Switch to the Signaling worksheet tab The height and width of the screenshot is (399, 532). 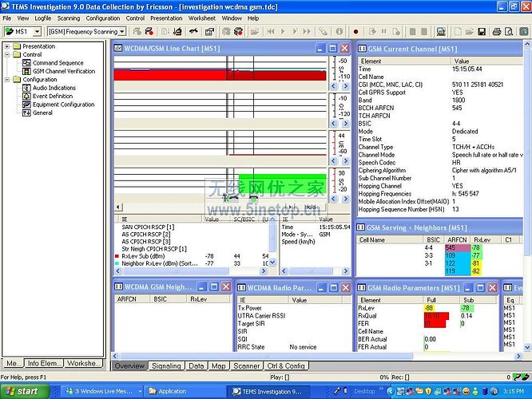click(x=166, y=365)
